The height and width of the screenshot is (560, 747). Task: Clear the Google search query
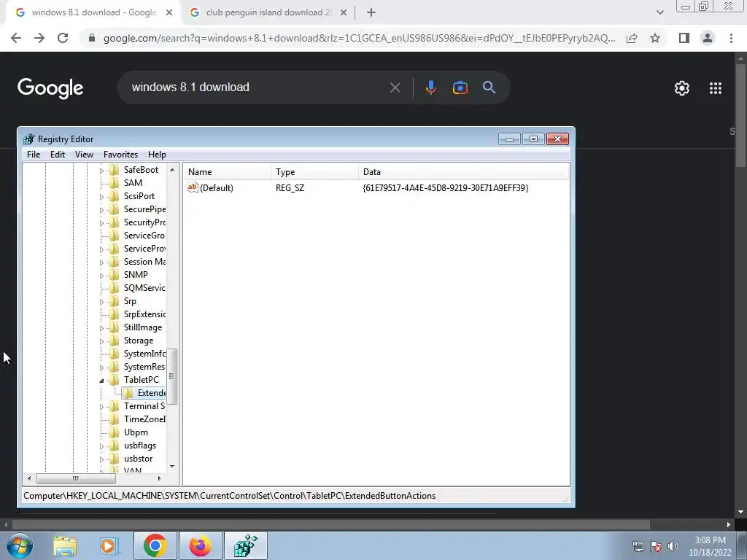[395, 87]
